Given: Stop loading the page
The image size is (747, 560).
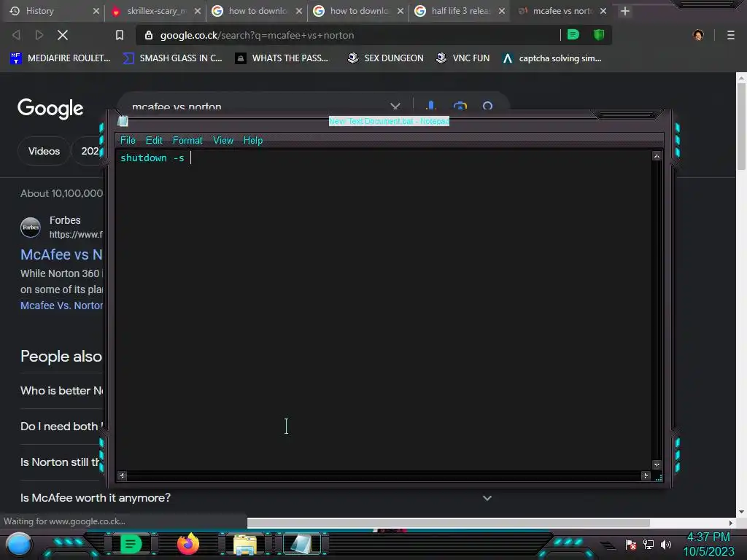Looking at the screenshot, I should (63, 35).
